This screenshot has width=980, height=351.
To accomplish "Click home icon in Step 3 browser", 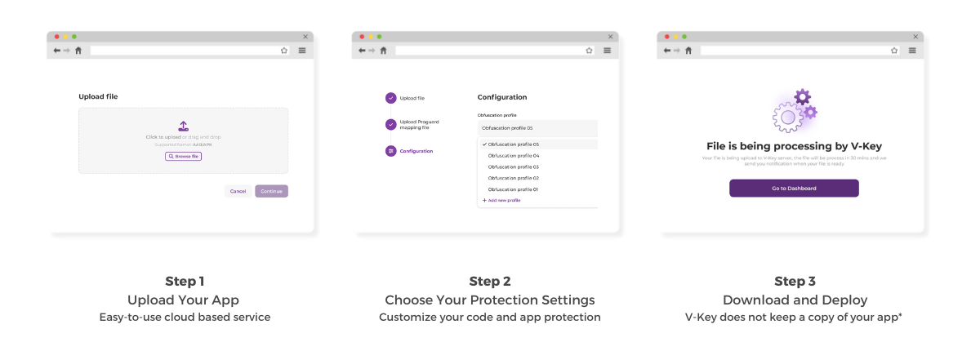I will point(688,51).
